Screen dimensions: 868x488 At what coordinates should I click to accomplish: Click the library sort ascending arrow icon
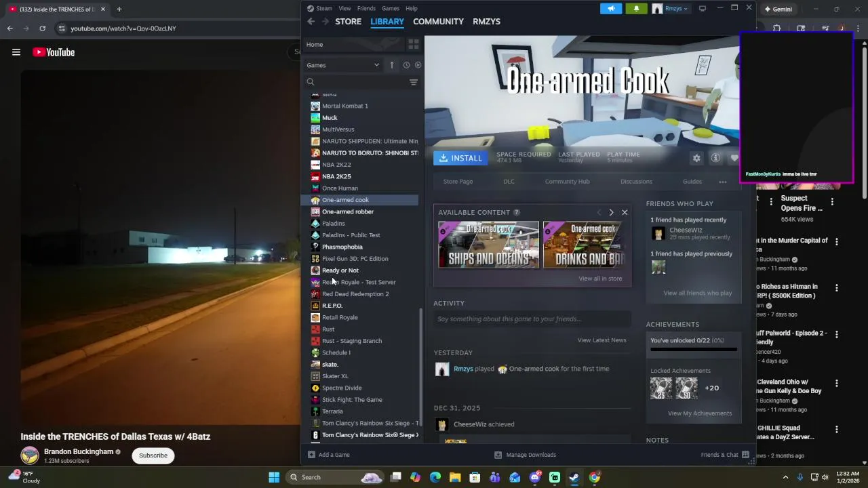point(391,65)
